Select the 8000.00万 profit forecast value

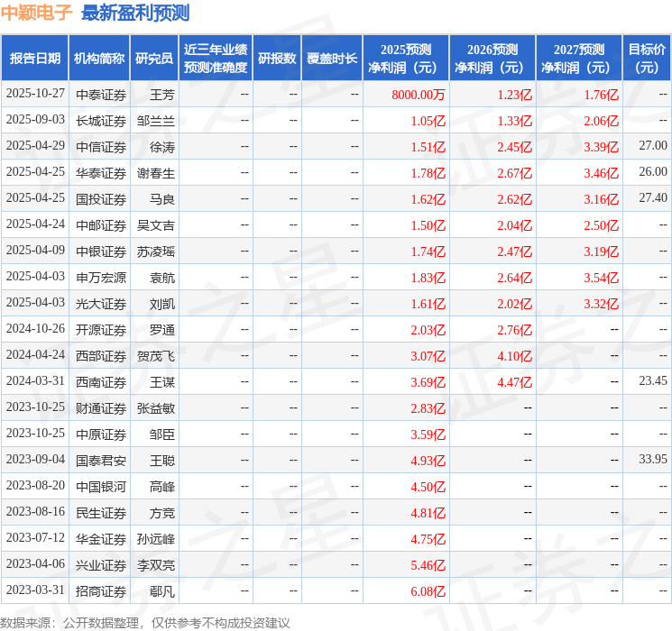click(x=419, y=95)
